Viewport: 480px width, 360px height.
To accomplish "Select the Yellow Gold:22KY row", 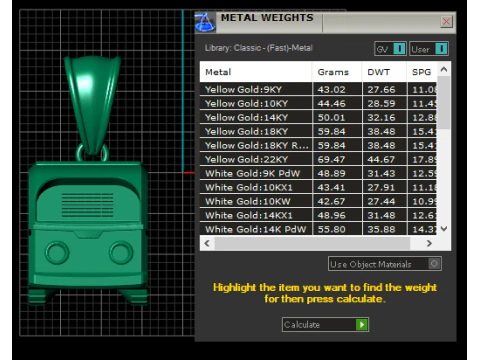I will [x=318, y=159].
